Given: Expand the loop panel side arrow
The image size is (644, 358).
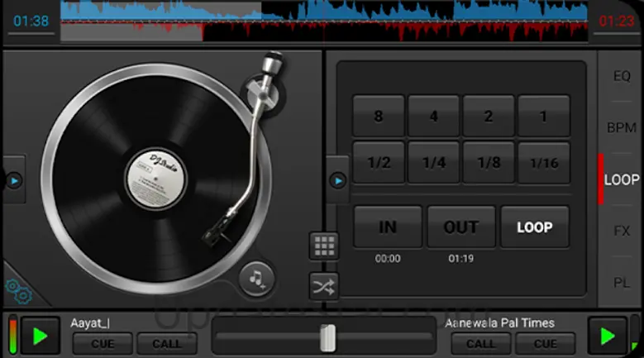Looking at the screenshot, I should point(338,180).
